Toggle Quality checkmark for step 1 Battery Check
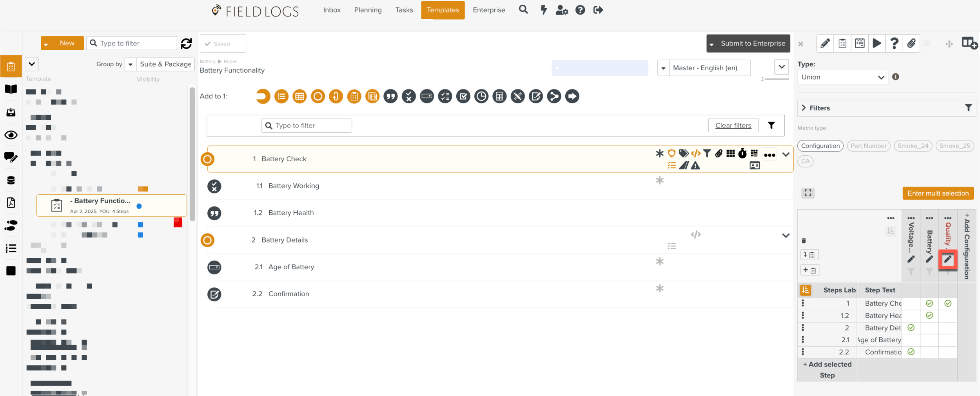This screenshot has height=396, width=980. [x=947, y=303]
